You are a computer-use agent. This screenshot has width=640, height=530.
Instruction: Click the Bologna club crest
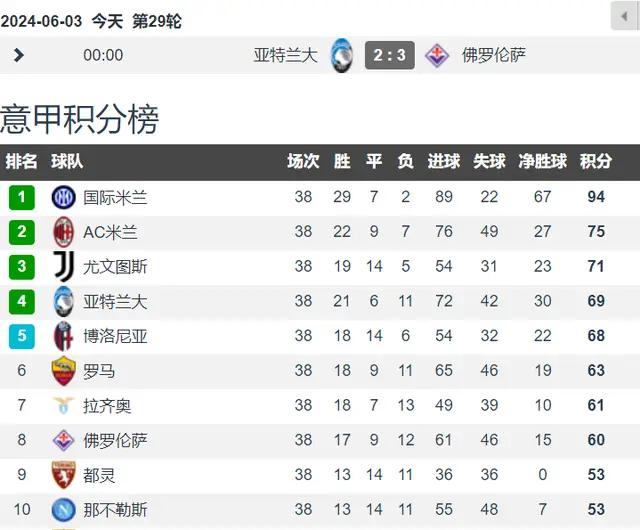click(63, 336)
